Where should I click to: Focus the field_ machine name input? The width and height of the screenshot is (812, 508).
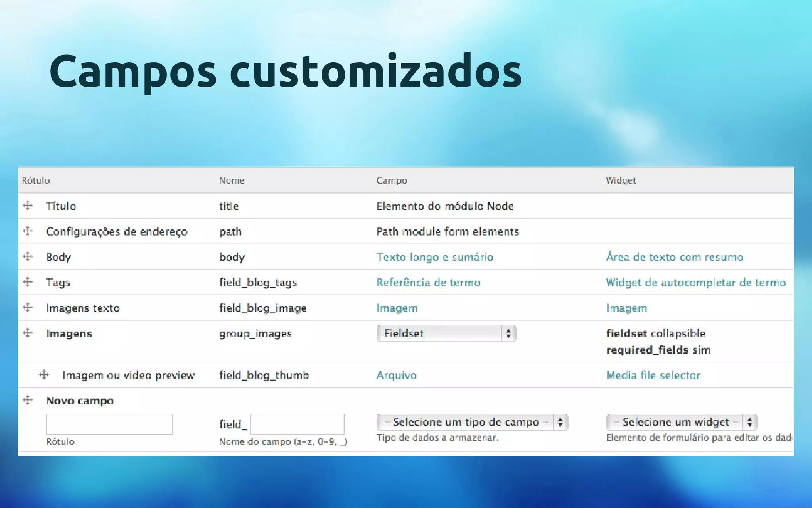pyautogui.click(x=297, y=424)
